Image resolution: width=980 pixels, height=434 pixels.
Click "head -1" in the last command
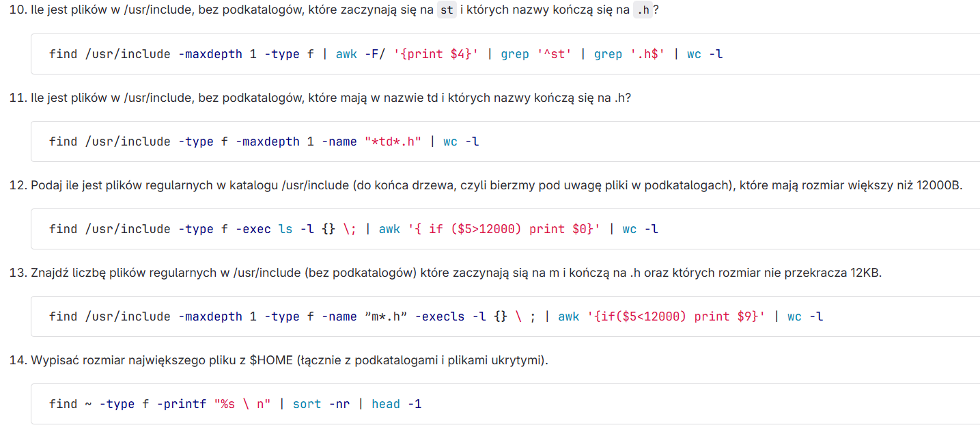[396, 404]
